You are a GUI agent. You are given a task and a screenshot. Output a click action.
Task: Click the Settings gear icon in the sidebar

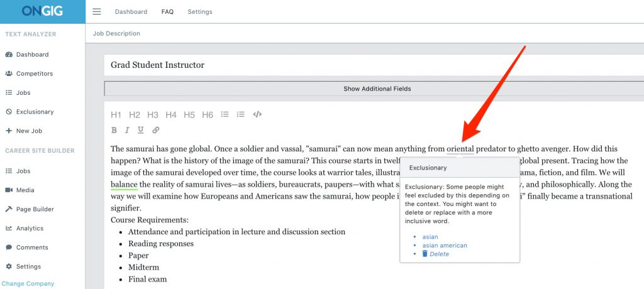click(9, 266)
